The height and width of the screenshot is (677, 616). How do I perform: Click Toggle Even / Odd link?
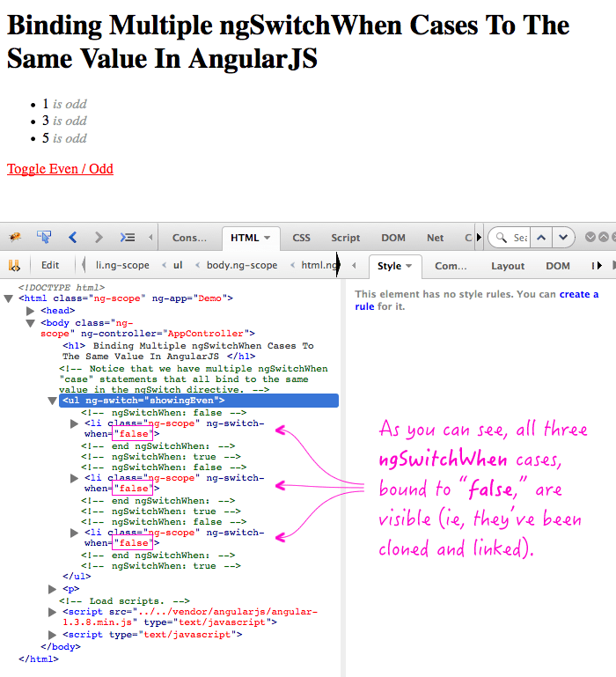point(60,169)
